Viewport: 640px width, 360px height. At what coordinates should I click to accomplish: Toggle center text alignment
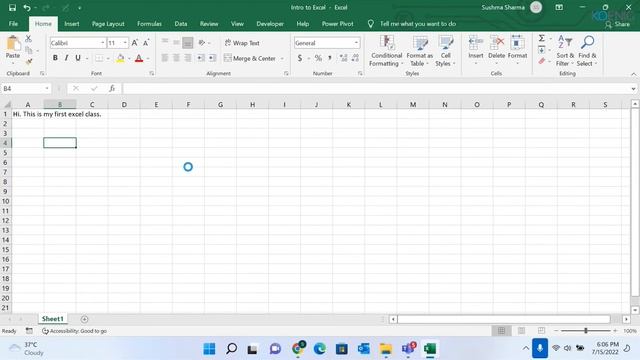pyautogui.click(x=176, y=58)
